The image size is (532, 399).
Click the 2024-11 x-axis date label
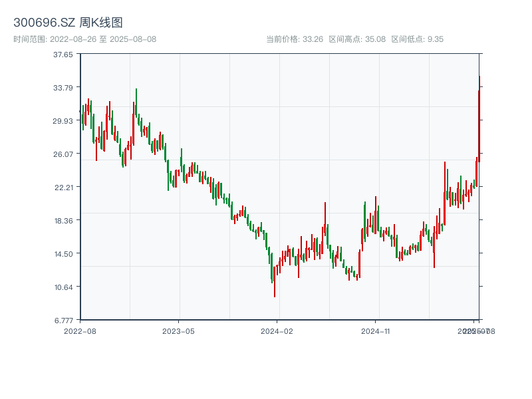pos(376,331)
